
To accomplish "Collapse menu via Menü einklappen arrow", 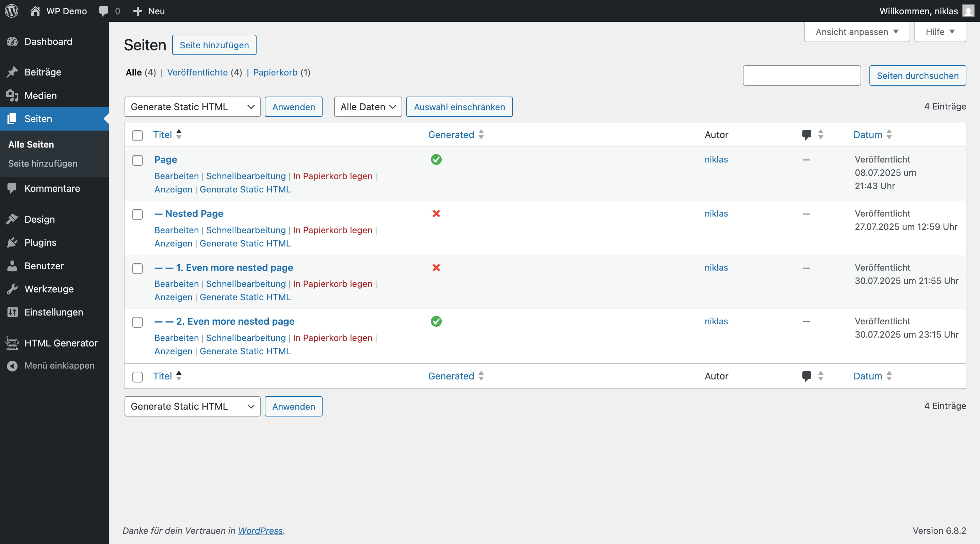I will [12, 366].
